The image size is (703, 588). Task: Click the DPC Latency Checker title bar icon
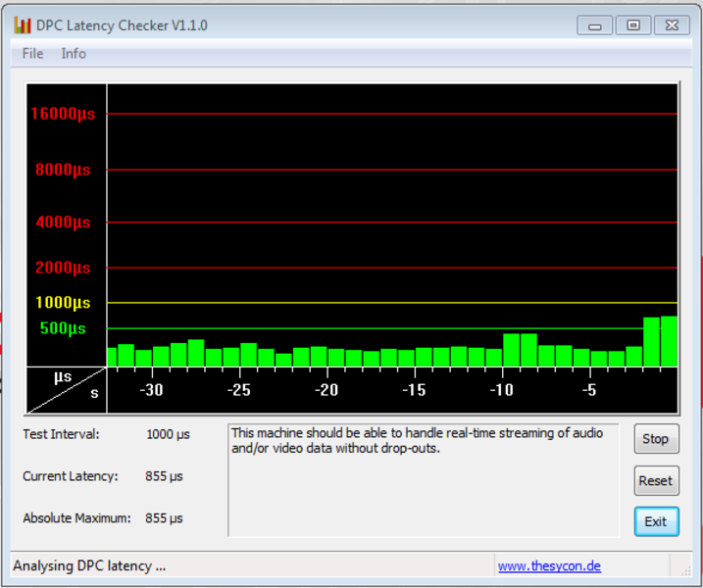[x=23, y=25]
